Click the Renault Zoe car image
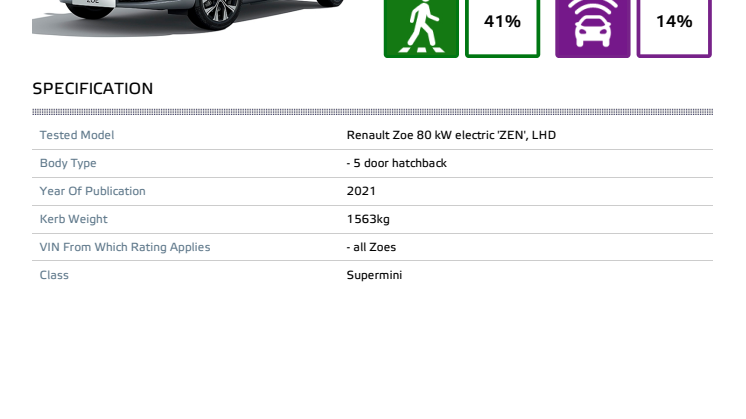This screenshot has height=419, width=746. [188, 18]
